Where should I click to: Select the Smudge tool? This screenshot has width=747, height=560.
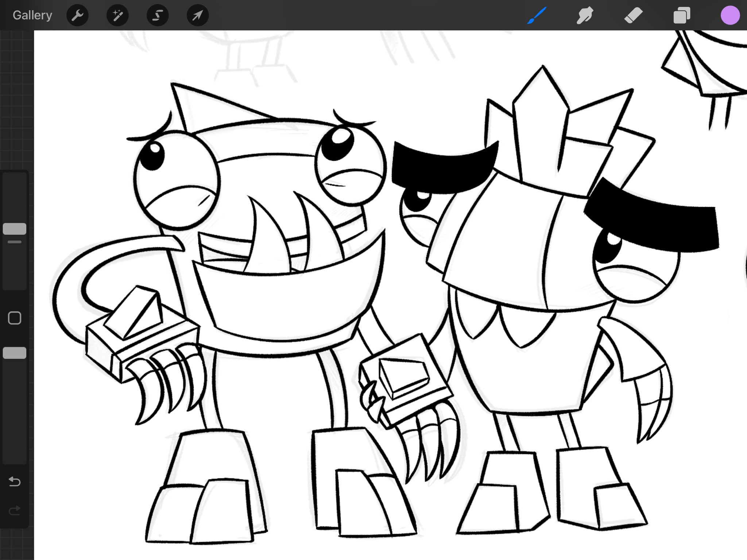(x=585, y=16)
